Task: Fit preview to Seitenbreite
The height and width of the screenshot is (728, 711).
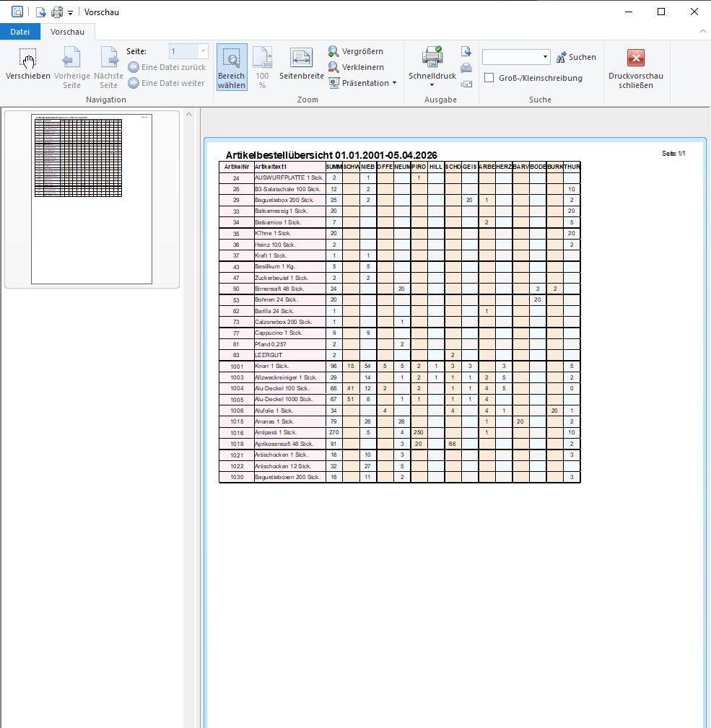Action: pyautogui.click(x=301, y=63)
